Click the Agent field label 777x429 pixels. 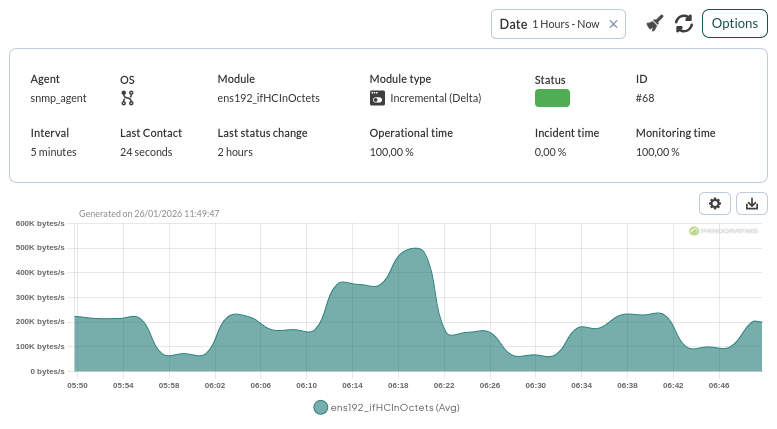click(45, 79)
